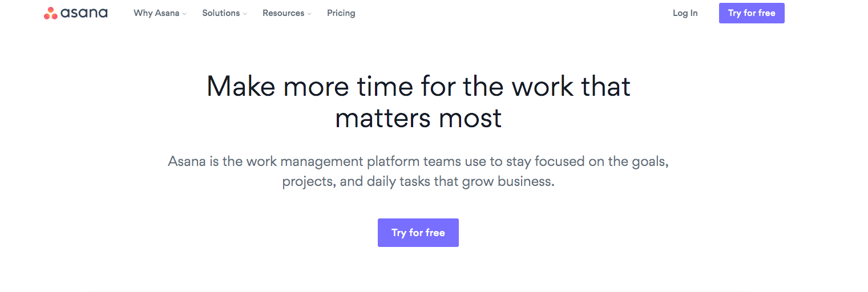Expand the chevron beside Solutions
Image resolution: width=868 pixels, height=292 pixels.
click(245, 14)
